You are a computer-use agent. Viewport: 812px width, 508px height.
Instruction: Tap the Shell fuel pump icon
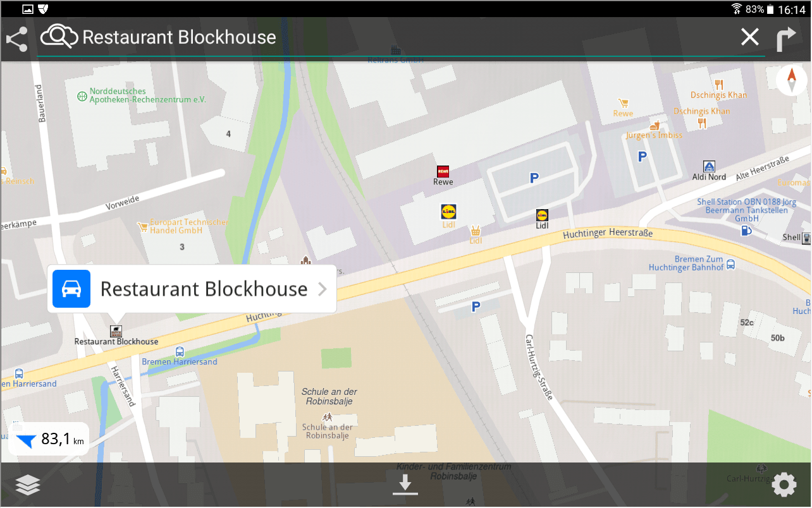click(x=746, y=231)
